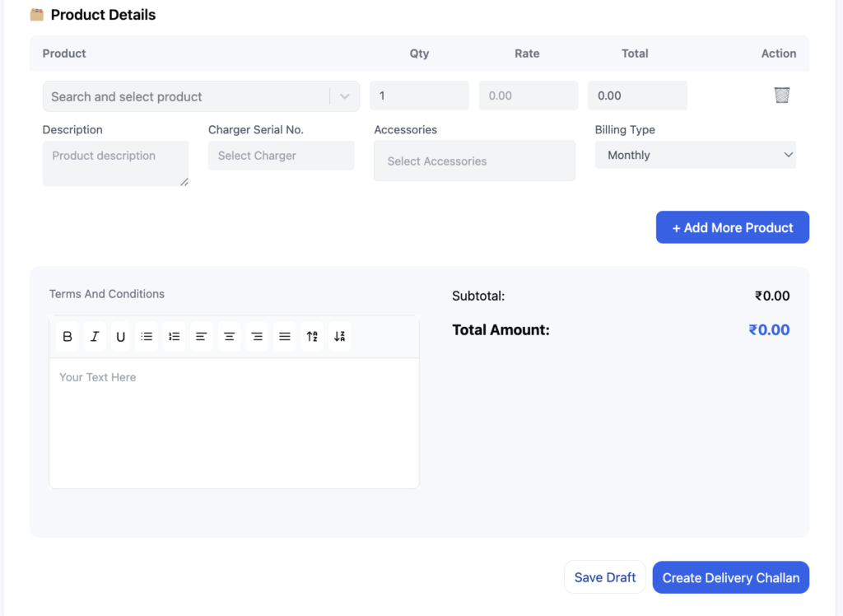Image resolution: width=843 pixels, height=616 pixels.
Task: Click the Product column header
Action: pos(64,54)
